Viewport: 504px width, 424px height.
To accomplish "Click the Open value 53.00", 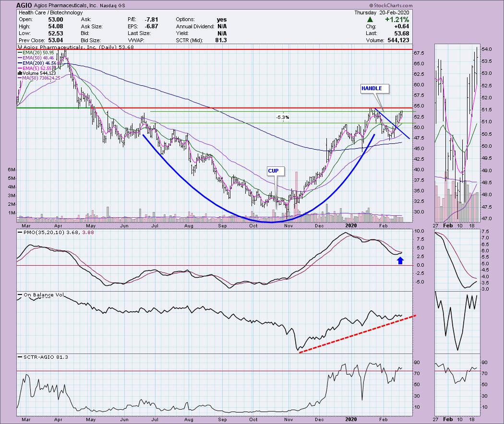I will (x=56, y=20).
